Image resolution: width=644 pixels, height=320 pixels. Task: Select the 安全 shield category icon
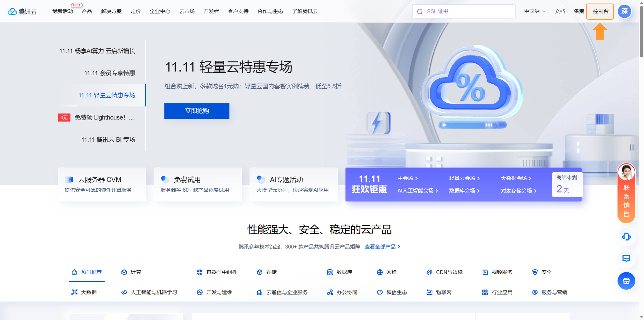535,272
